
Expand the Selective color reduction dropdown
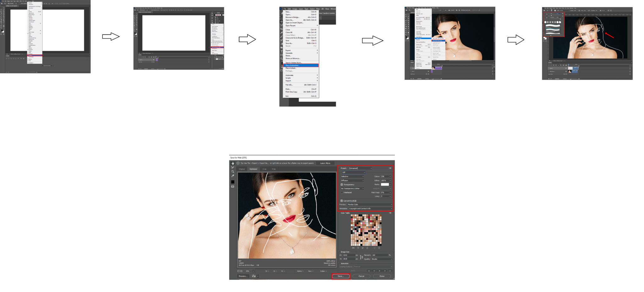point(352,176)
